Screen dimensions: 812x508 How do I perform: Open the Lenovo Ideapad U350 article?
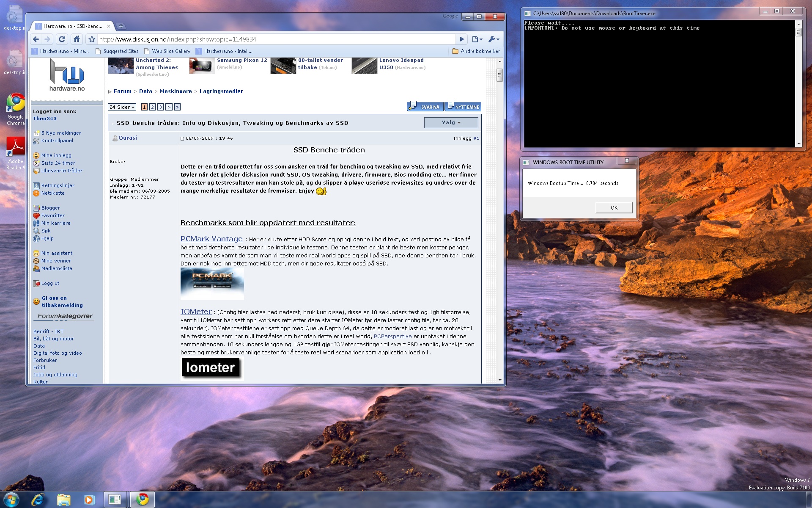402,64
